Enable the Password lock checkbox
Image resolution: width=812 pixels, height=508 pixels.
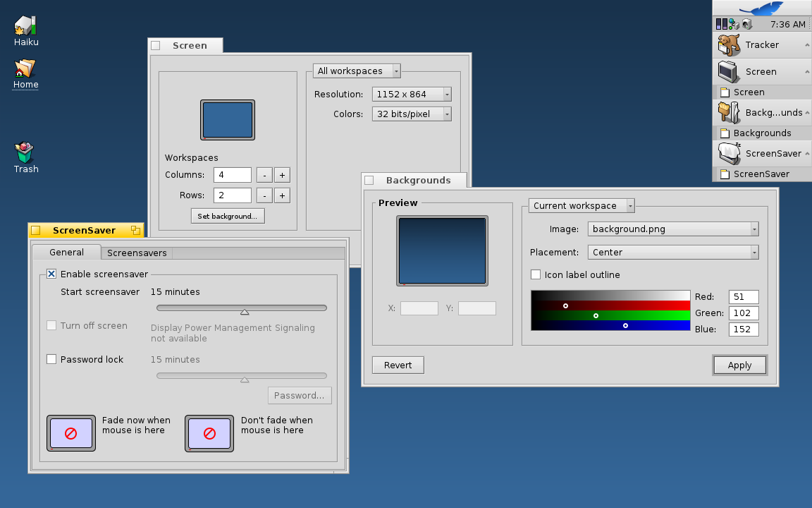51,359
